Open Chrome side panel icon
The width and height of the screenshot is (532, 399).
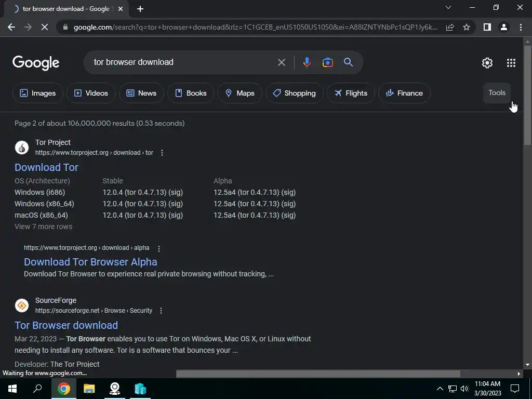tap(487, 27)
